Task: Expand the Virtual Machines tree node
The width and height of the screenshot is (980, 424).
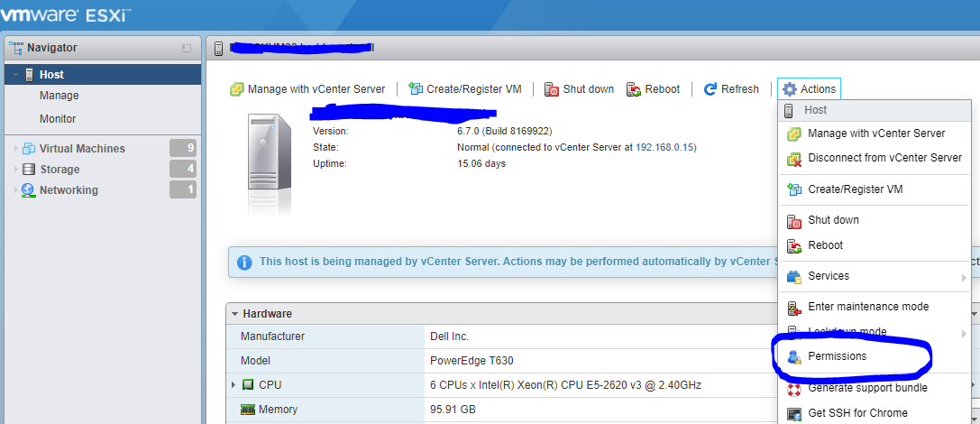Action: pyautogui.click(x=15, y=149)
